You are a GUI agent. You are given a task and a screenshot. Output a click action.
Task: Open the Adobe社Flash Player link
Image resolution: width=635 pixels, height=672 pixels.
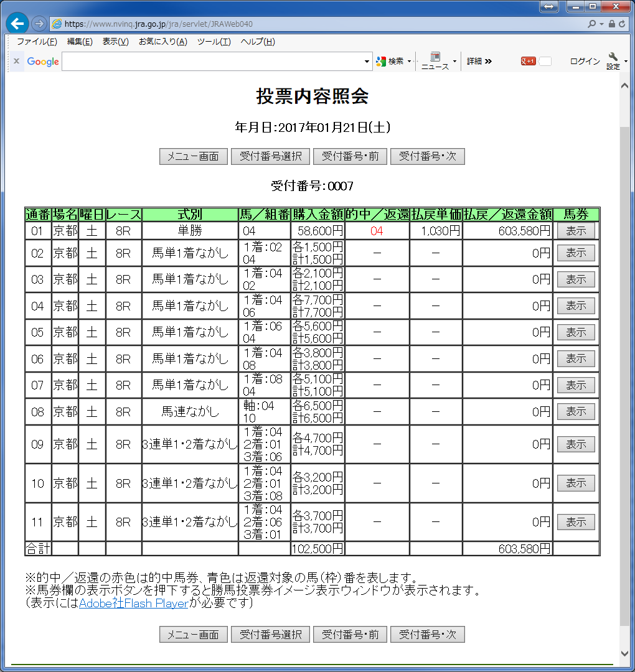[134, 603]
